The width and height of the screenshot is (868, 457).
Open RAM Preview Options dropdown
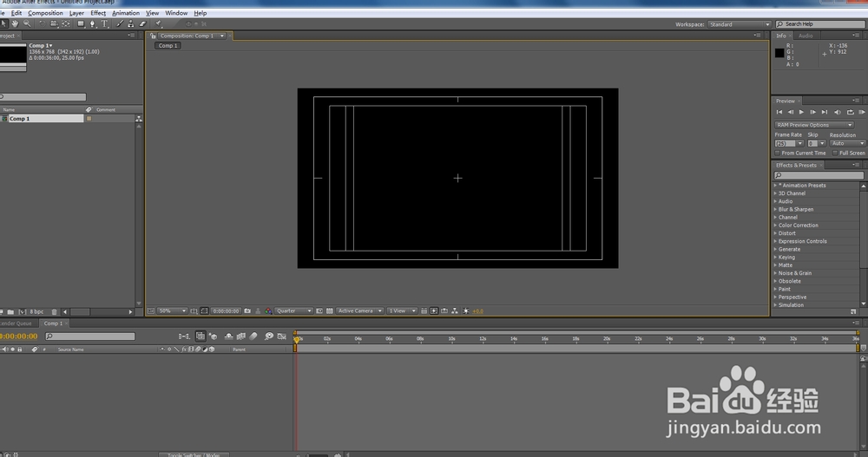[814, 125]
